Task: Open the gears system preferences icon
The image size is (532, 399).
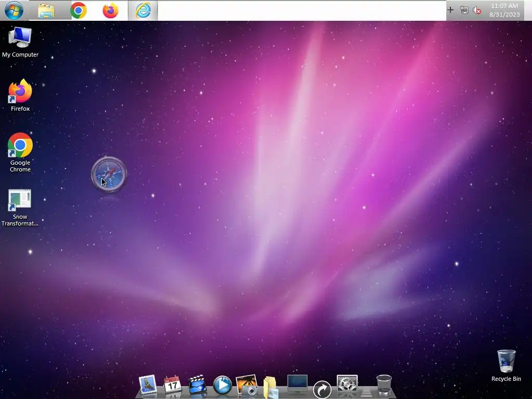Action: pyautogui.click(x=347, y=384)
